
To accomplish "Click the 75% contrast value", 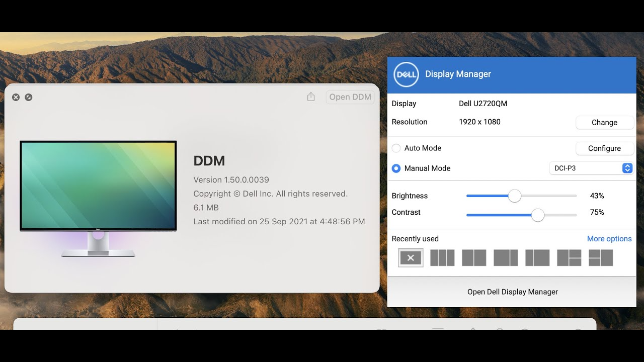I will coord(597,212).
